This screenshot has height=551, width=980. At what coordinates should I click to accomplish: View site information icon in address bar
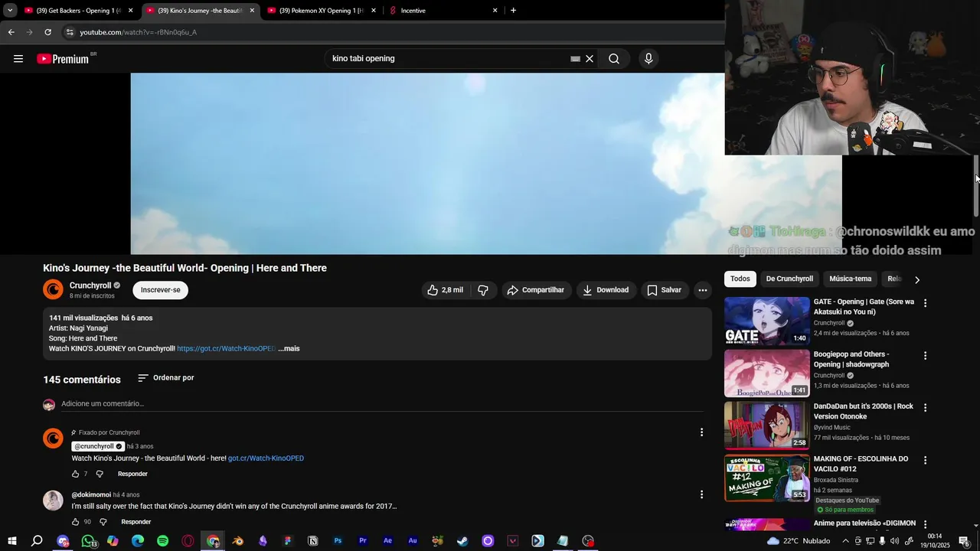click(x=70, y=32)
